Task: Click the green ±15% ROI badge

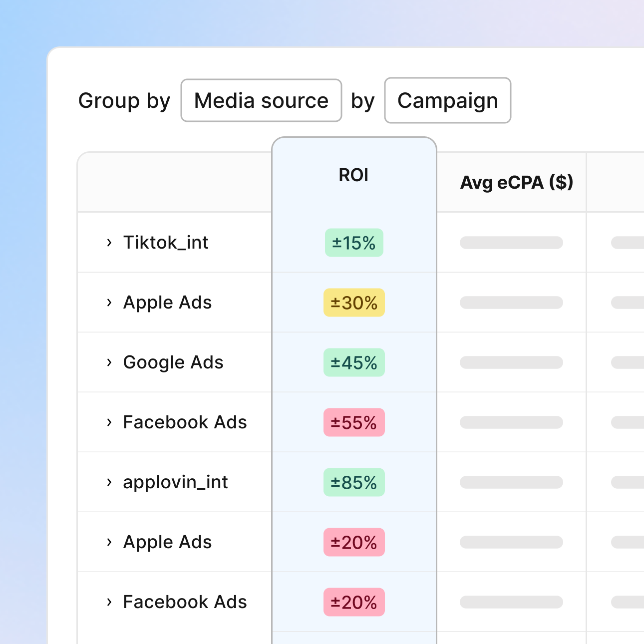Action: [354, 243]
